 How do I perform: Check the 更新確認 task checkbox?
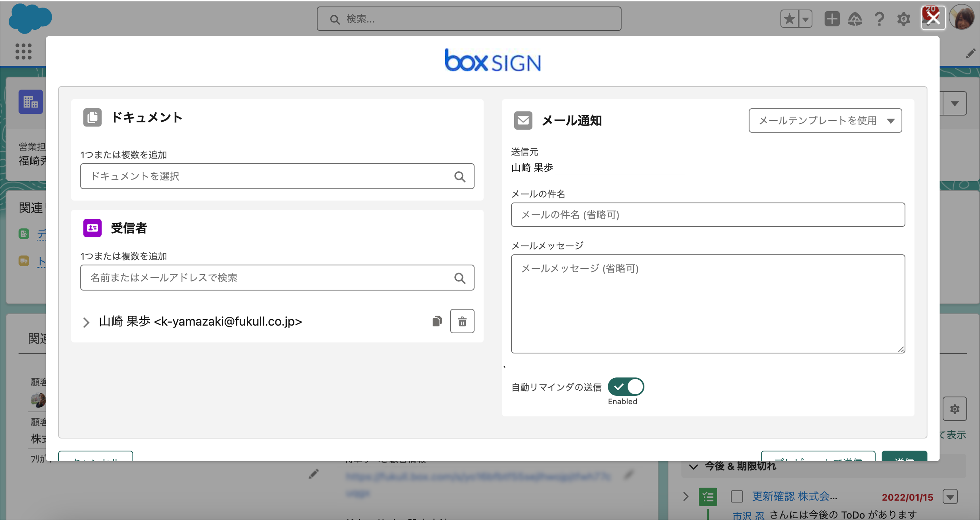(x=737, y=496)
